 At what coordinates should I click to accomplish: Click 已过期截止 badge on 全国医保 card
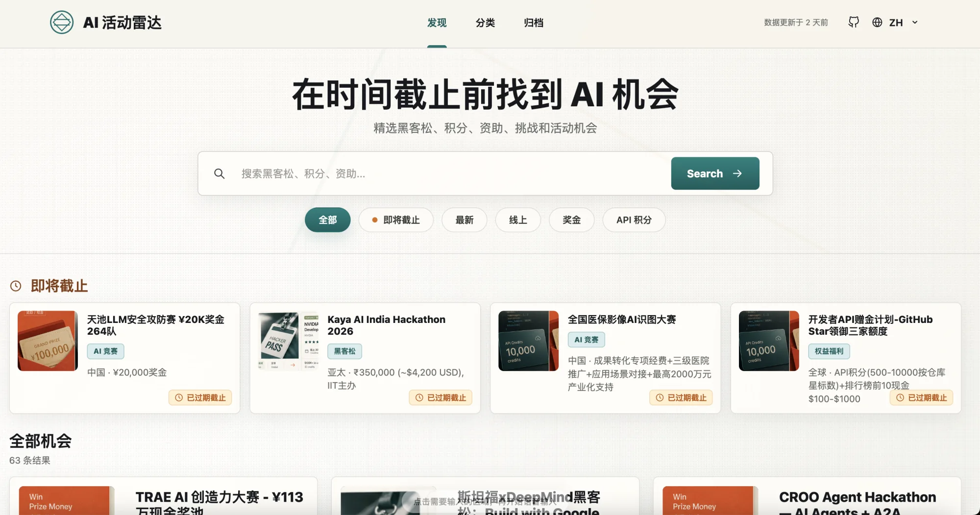click(681, 397)
